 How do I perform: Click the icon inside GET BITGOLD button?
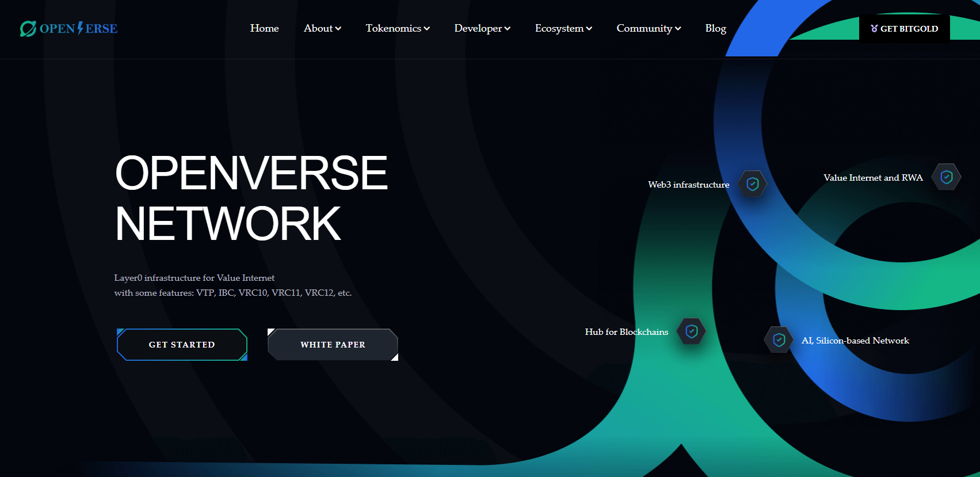coord(874,28)
